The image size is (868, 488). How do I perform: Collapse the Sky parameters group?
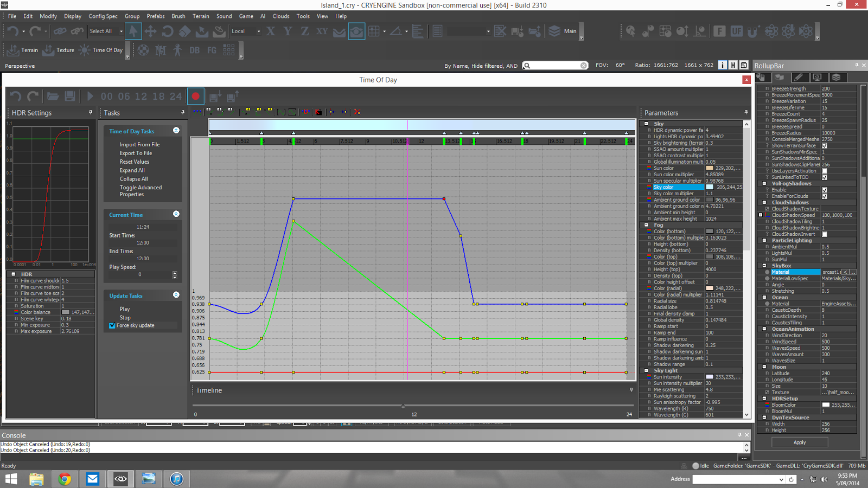point(646,124)
